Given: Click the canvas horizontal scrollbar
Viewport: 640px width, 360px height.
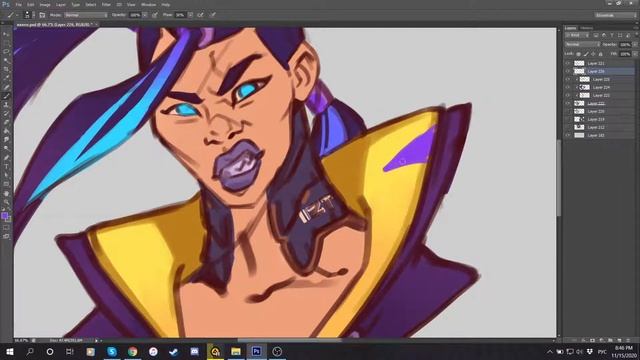Looking at the screenshot, I should 289,340.
